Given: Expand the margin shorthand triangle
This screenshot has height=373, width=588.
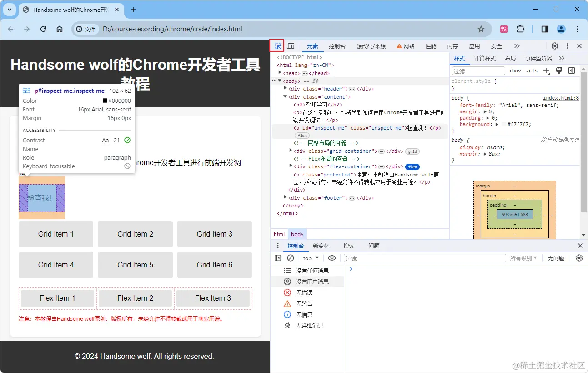Looking at the screenshot, I should pyautogui.click(x=485, y=111).
